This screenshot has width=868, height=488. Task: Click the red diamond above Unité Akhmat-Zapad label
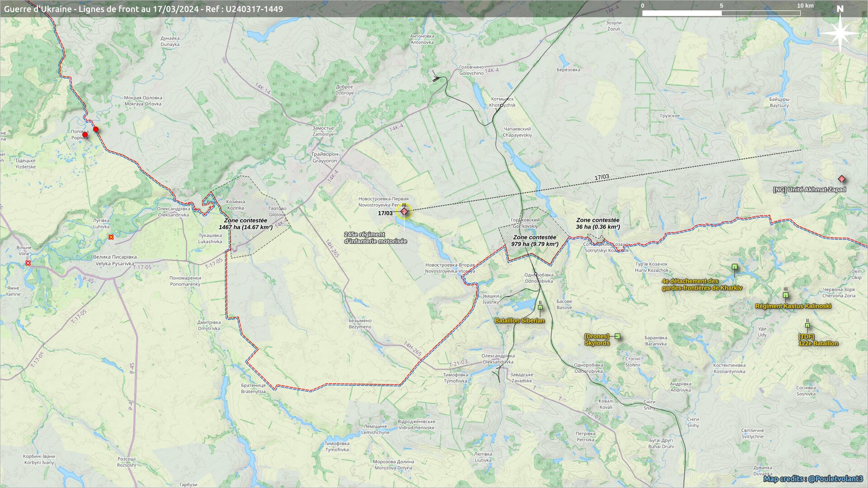coord(841,179)
